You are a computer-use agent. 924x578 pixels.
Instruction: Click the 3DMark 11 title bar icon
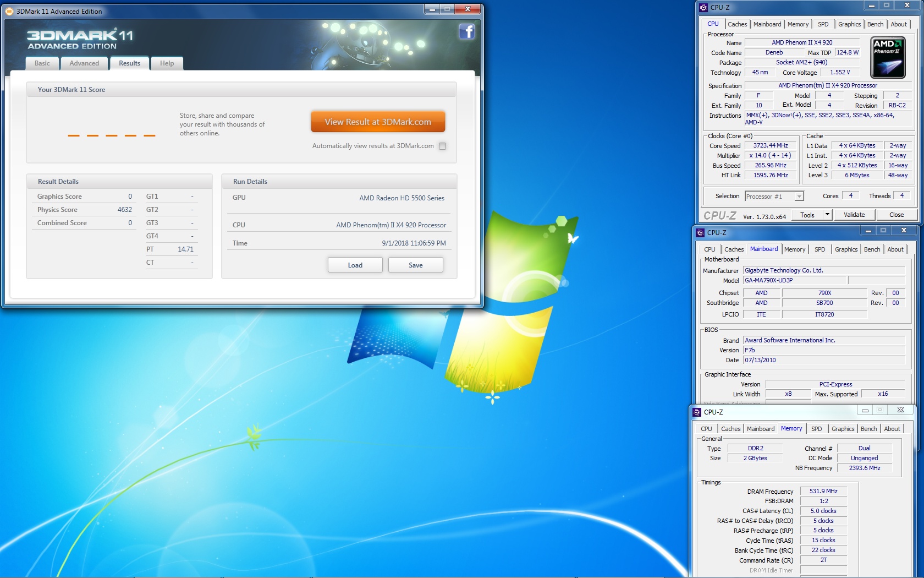(9, 11)
